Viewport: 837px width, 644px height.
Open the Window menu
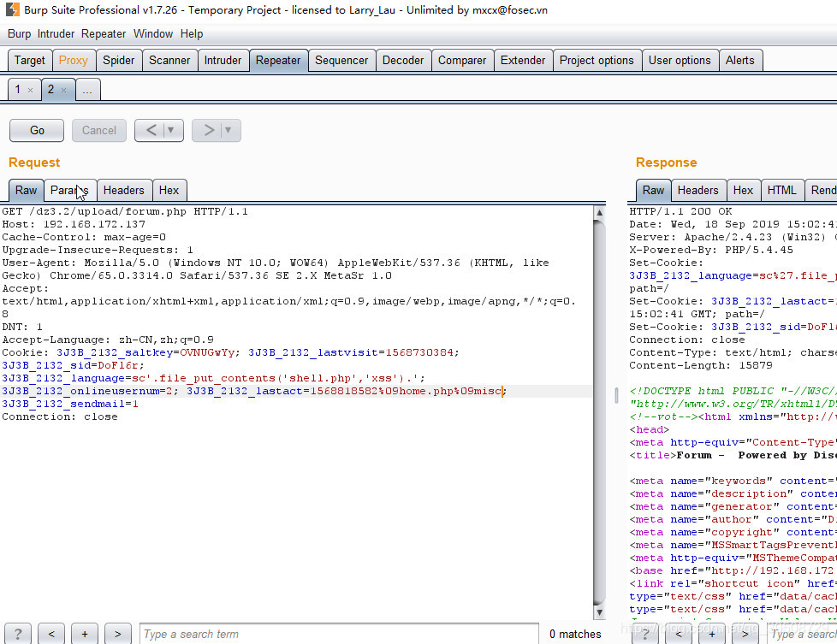[153, 33]
